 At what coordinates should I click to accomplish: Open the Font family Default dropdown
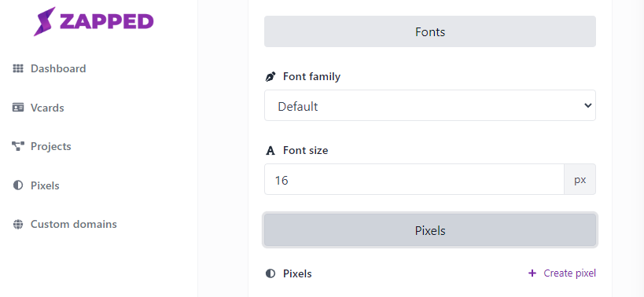(x=430, y=105)
